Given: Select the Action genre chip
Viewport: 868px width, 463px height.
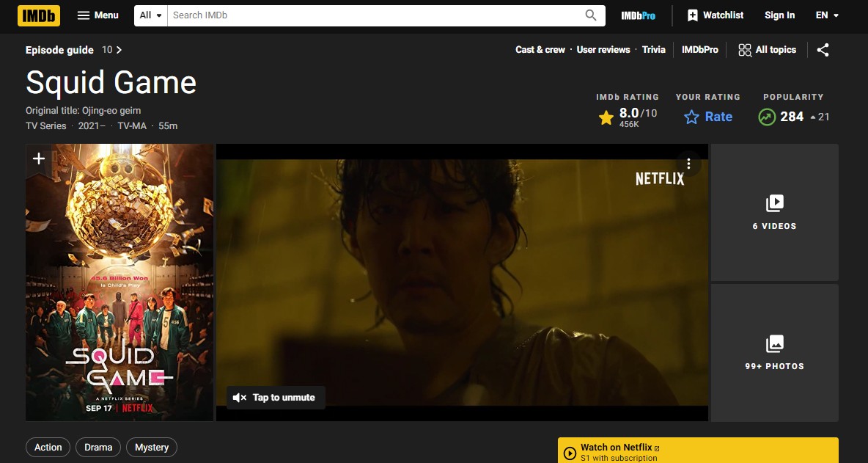Looking at the screenshot, I should click(48, 448).
